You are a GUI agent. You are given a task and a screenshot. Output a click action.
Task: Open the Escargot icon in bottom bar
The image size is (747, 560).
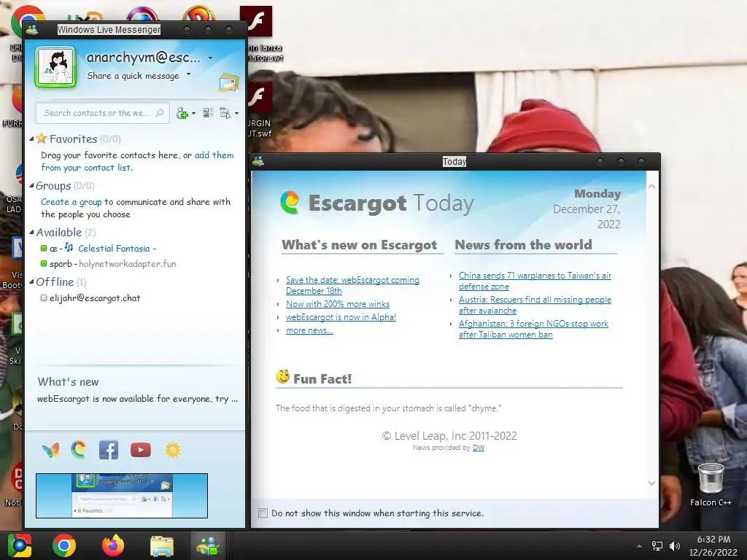coord(79,449)
